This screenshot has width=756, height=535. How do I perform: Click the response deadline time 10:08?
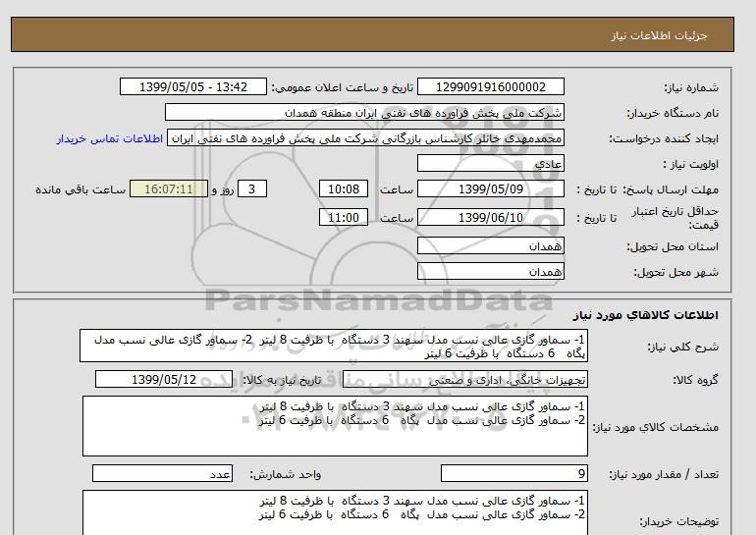[344, 188]
